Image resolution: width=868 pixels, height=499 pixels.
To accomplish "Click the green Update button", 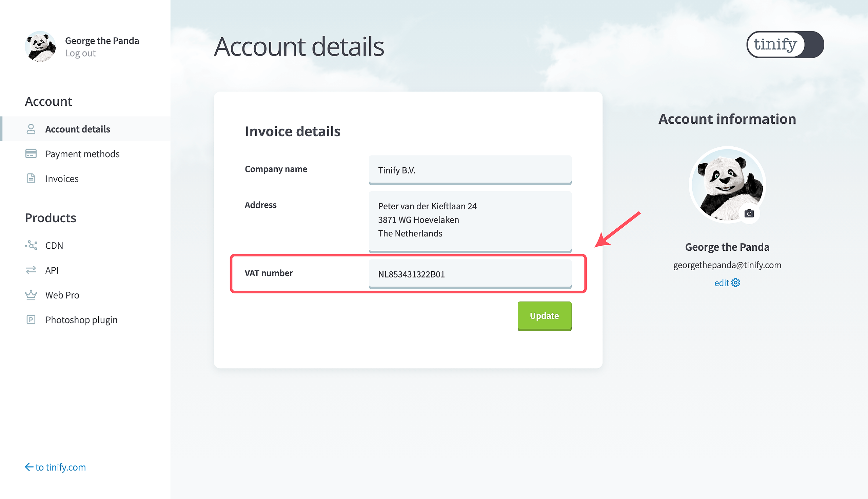I will click(544, 316).
